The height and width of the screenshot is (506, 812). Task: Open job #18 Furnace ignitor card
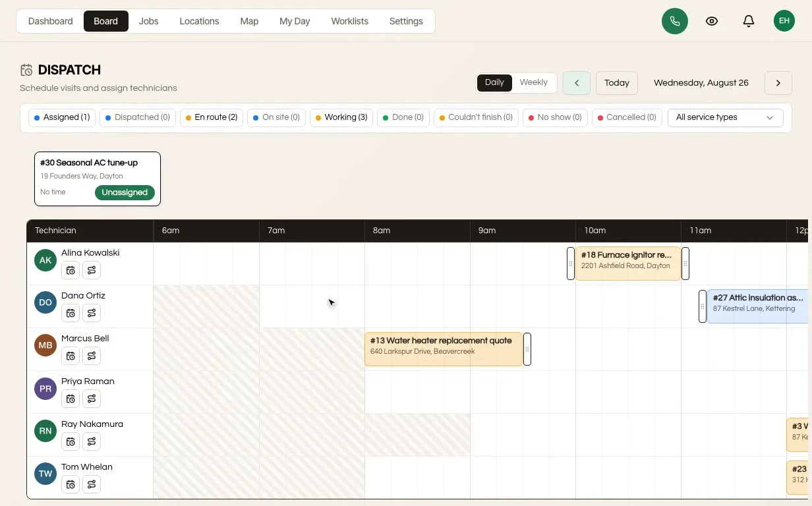click(628, 264)
